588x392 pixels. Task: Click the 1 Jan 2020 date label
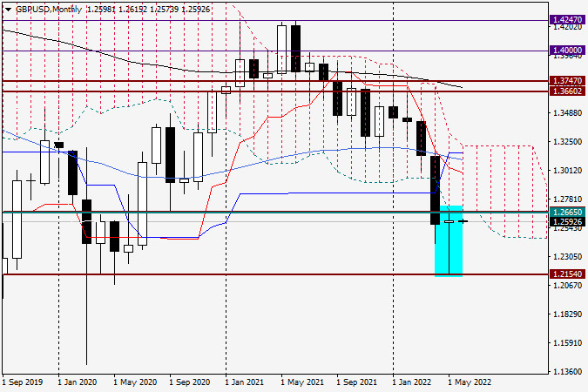[x=78, y=382]
